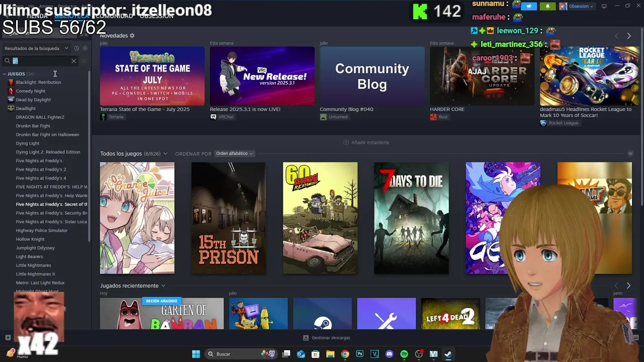The width and height of the screenshot is (644, 362).
Task: Open Orden alfabético sort dropdown
Action: click(234, 153)
